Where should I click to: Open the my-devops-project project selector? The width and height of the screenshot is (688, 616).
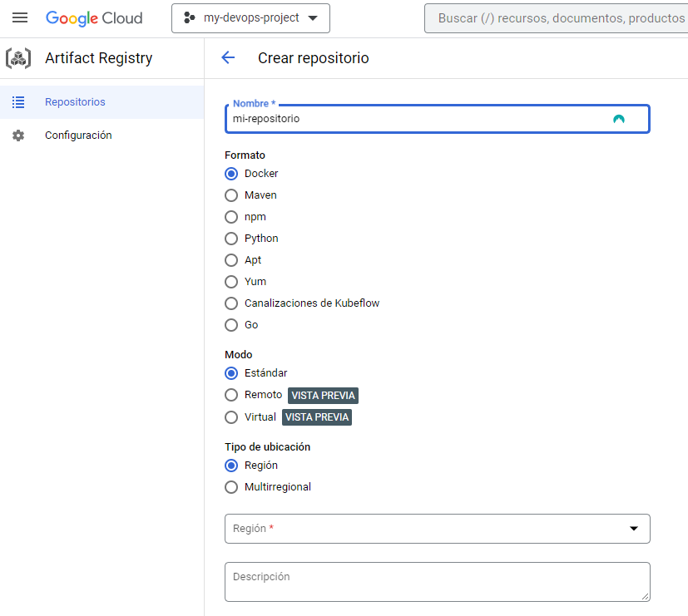250,18
